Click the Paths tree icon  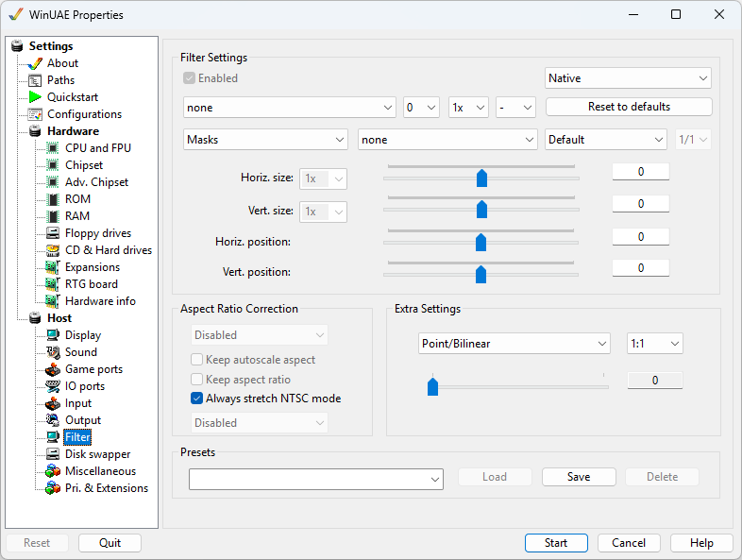(35, 80)
